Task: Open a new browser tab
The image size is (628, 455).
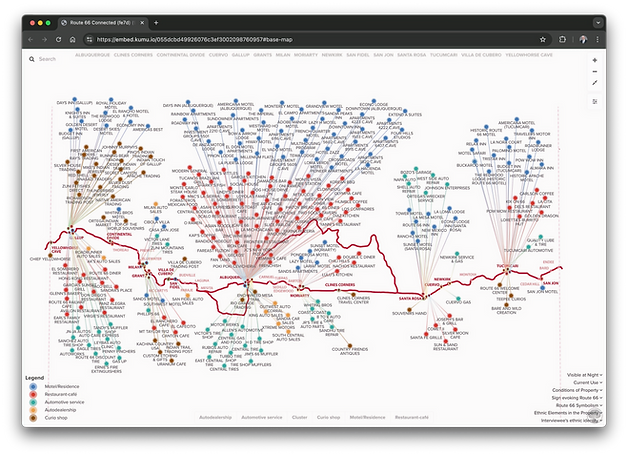Action: coord(156,23)
